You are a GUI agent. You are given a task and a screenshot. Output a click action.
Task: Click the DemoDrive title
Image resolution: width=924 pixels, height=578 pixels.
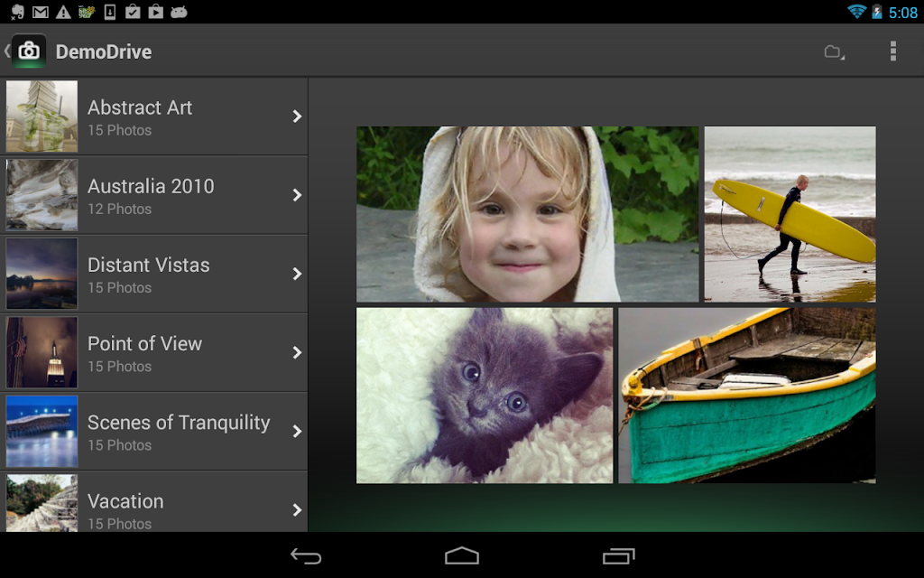104,51
